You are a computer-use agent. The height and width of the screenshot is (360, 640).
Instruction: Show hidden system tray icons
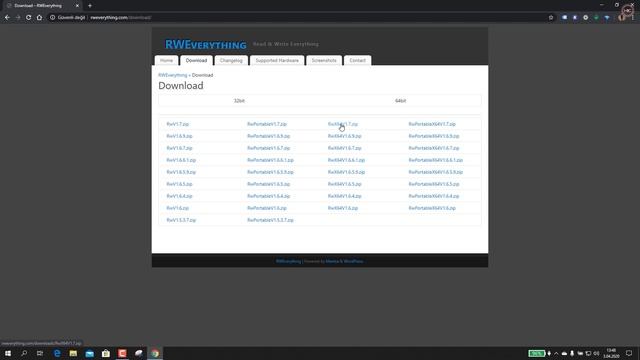tap(556, 353)
